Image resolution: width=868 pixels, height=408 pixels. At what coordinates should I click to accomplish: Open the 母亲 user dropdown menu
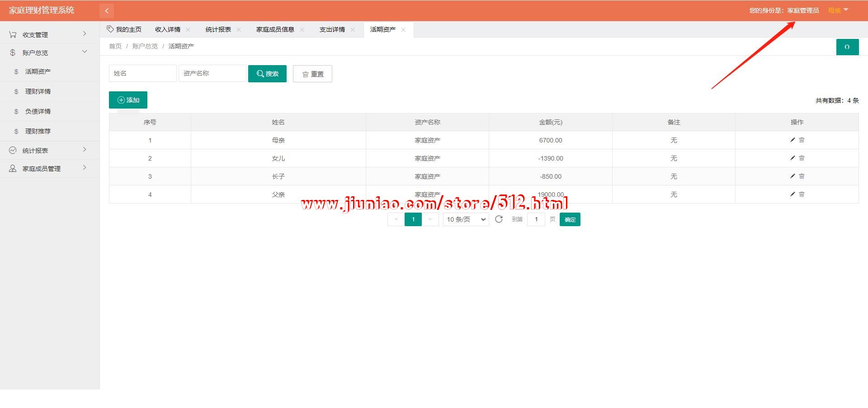[x=838, y=10]
